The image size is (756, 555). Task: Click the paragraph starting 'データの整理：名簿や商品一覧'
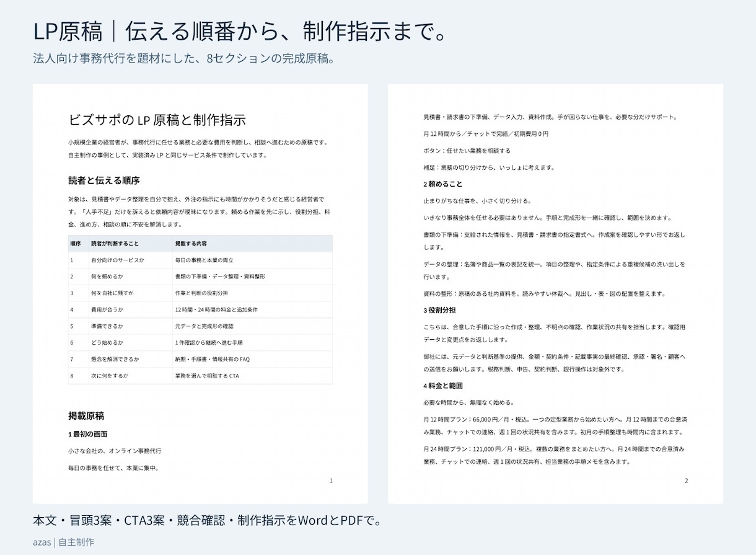coord(555,270)
